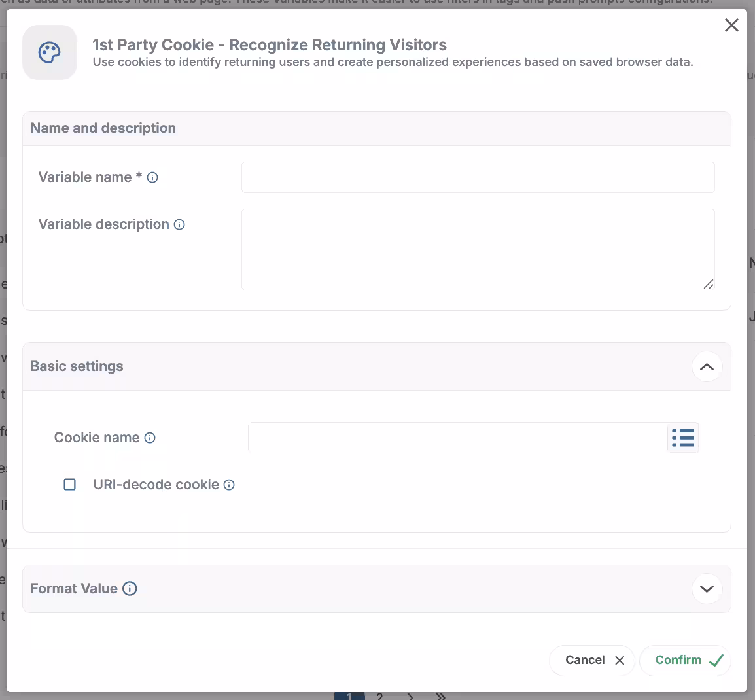This screenshot has width=755, height=700.
Task: Enable the URI-decode cookie checkbox
Action: click(x=70, y=485)
